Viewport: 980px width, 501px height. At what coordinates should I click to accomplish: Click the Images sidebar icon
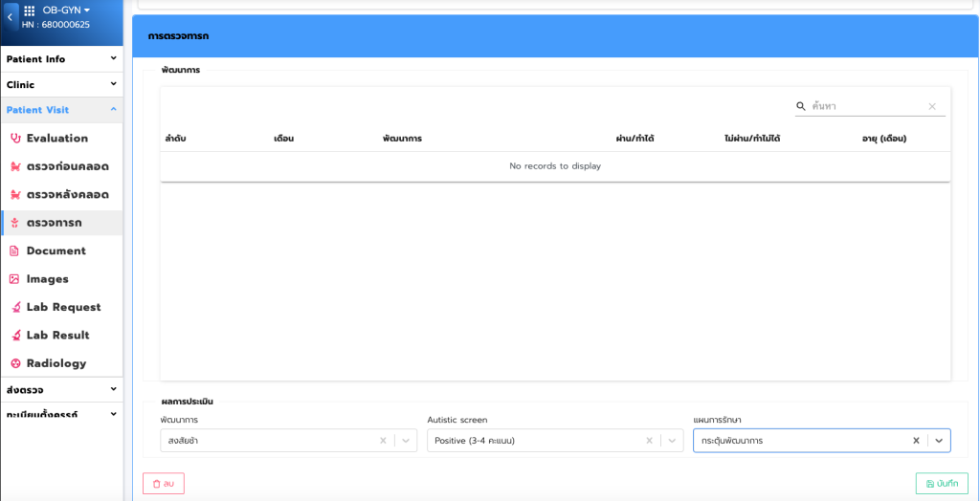point(14,279)
